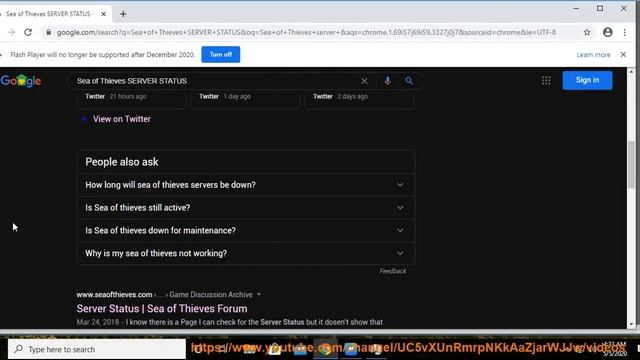Click the Windows 'Type here to search' box
The image size is (640, 360).
(x=97, y=349)
